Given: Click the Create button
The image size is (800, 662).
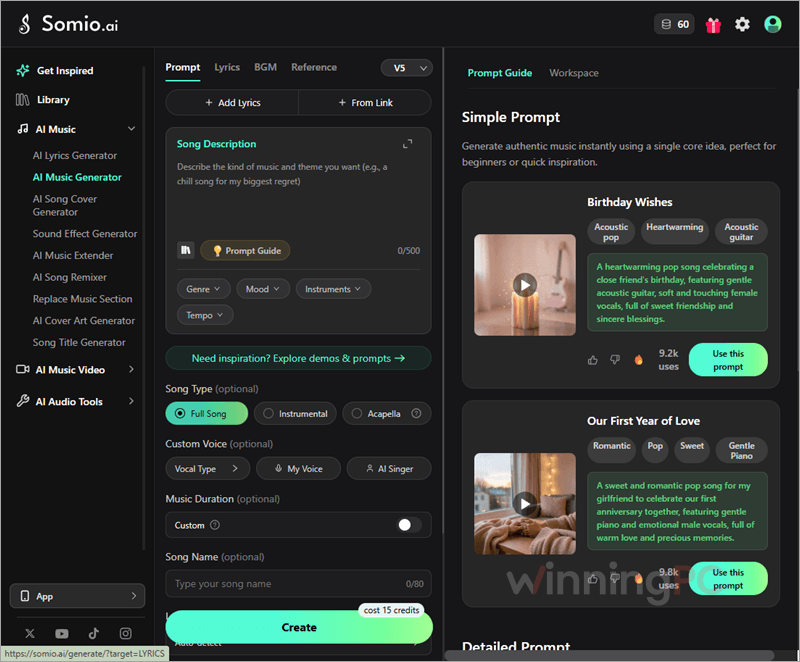Looking at the screenshot, I should tap(299, 627).
